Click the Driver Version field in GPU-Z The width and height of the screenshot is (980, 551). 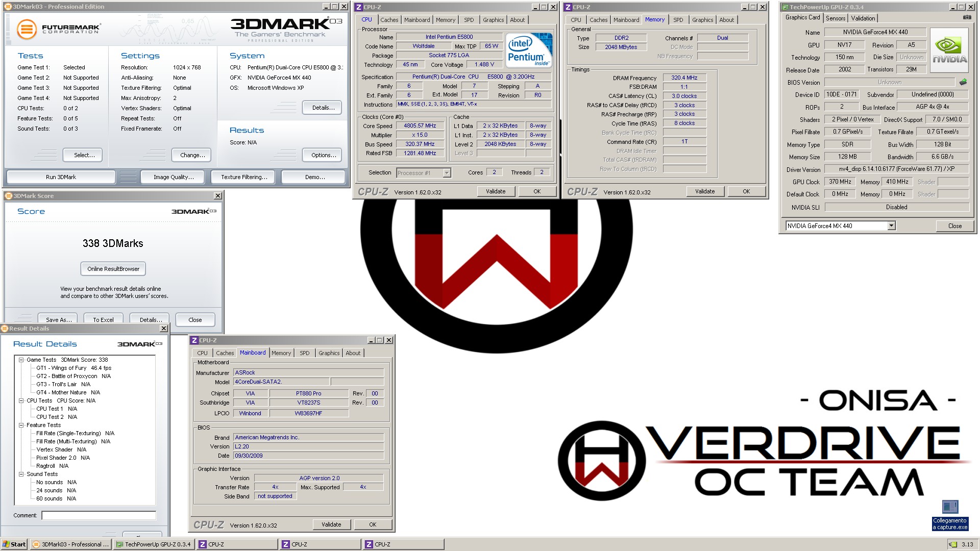(896, 169)
